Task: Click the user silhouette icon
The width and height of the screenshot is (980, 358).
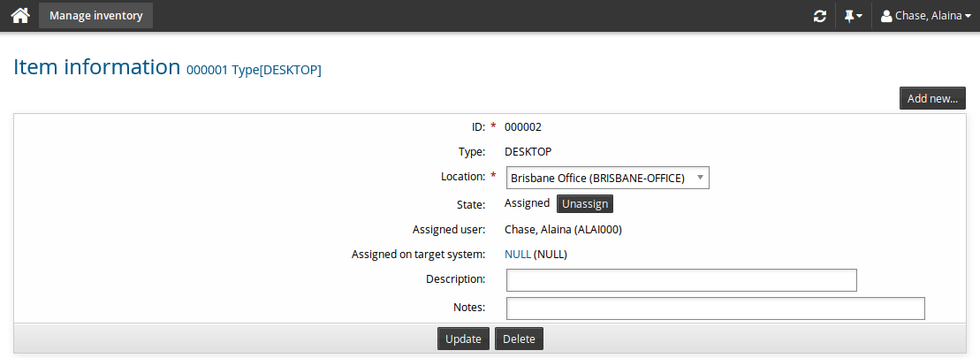Action: 886,16
